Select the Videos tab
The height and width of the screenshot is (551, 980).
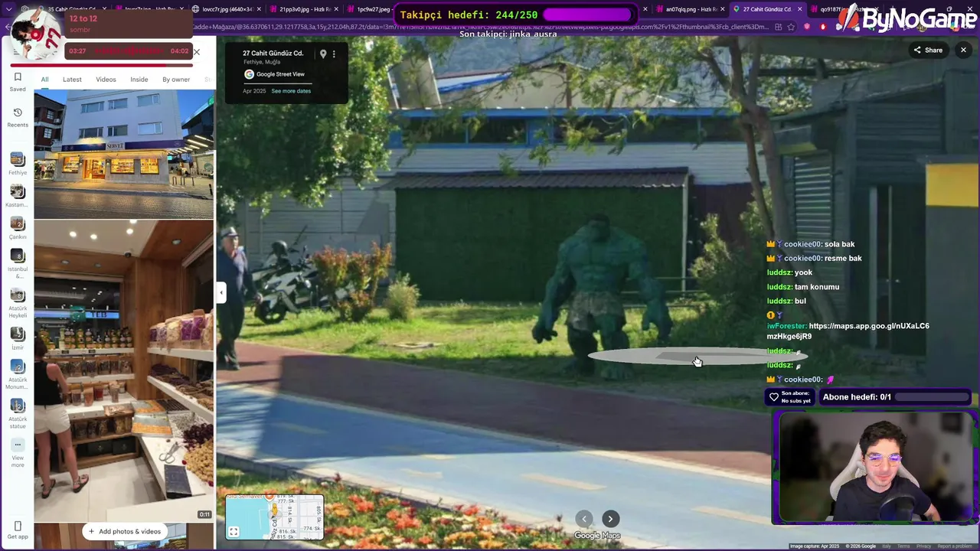coord(106,80)
